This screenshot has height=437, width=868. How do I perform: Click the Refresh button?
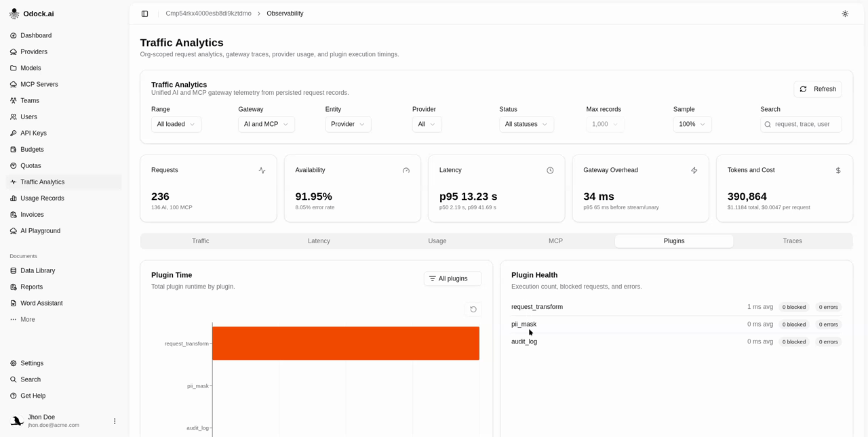tap(818, 89)
